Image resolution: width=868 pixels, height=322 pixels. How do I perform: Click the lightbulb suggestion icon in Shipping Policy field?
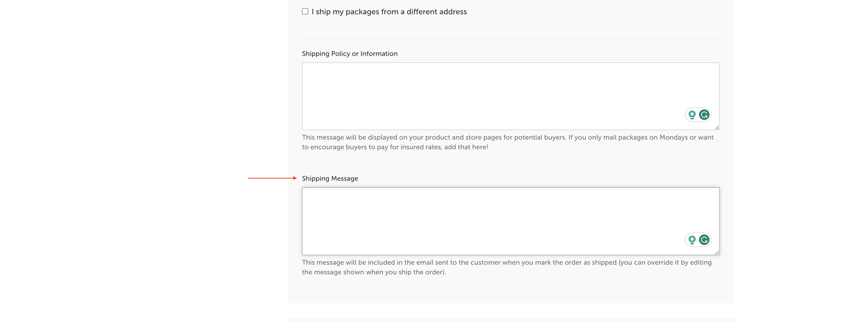pos(692,115)
